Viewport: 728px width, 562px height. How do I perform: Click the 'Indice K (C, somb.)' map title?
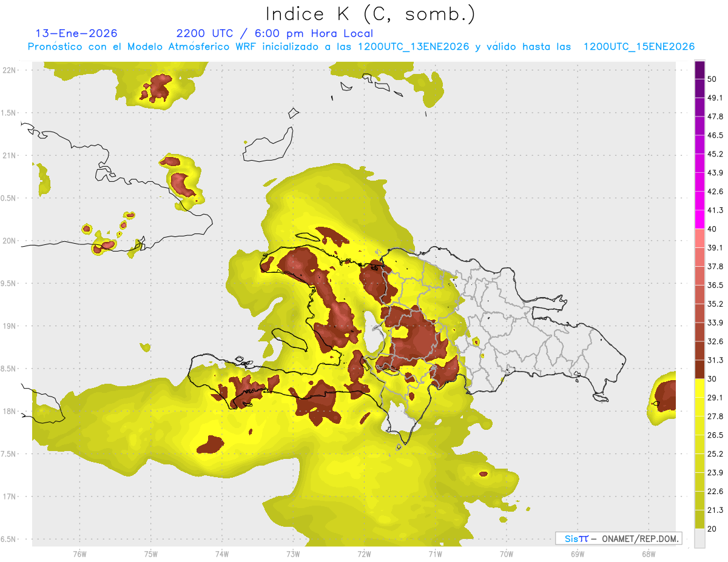[371, 14]
